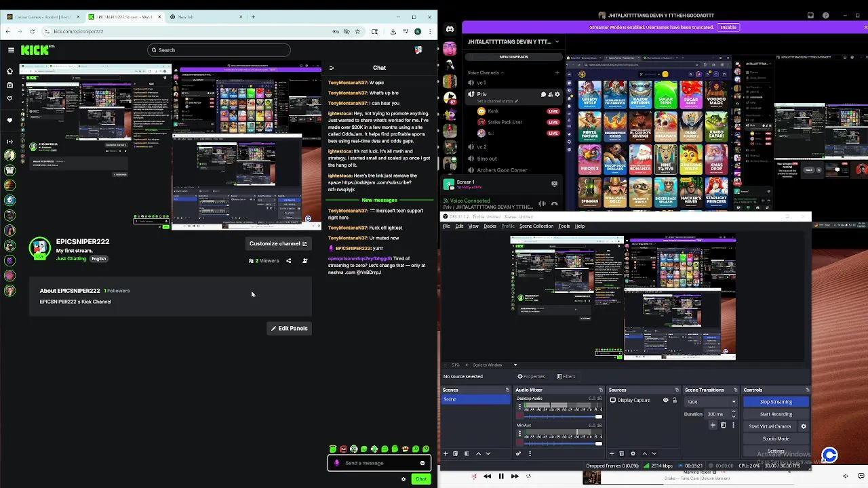Open source properties gear in Sources dock
The height and width of the screenshot is (488, 868).
(633, 453)
